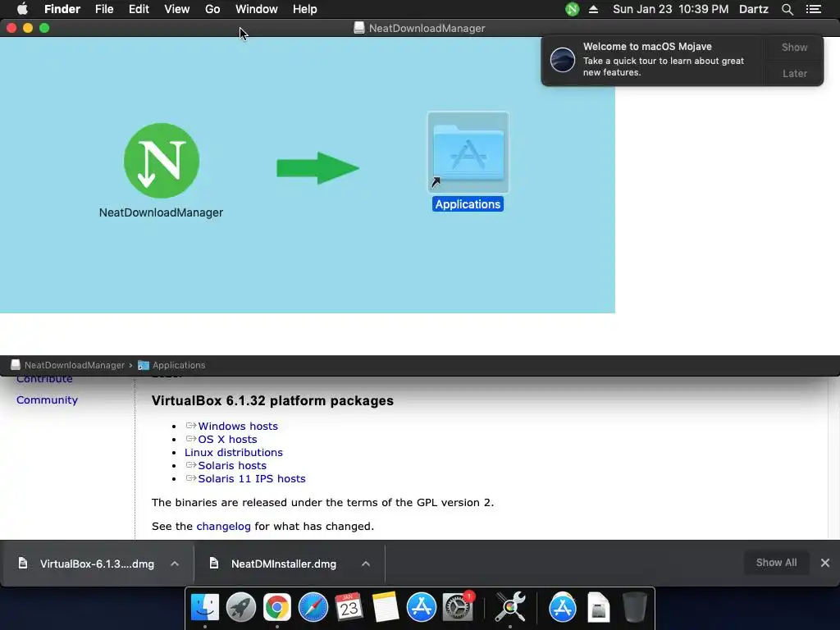
Task: Open VirtualBox-6.1.3....dmg download item
Action: tap(97, 564)
